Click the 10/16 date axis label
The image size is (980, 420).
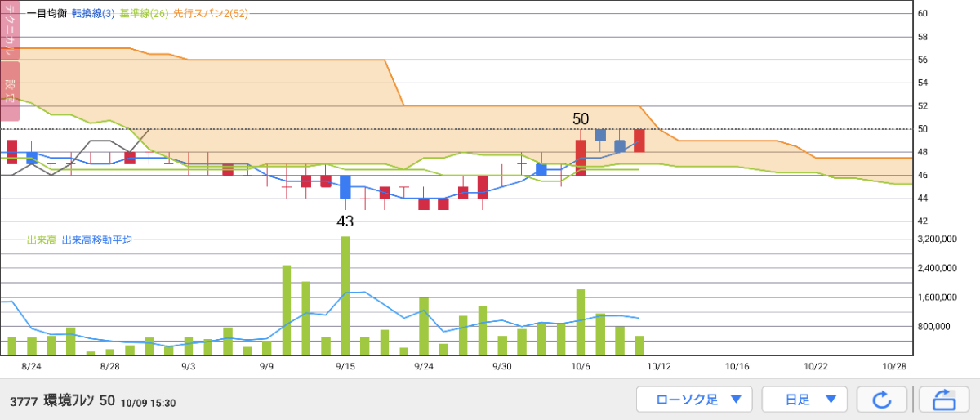point(737,368)
